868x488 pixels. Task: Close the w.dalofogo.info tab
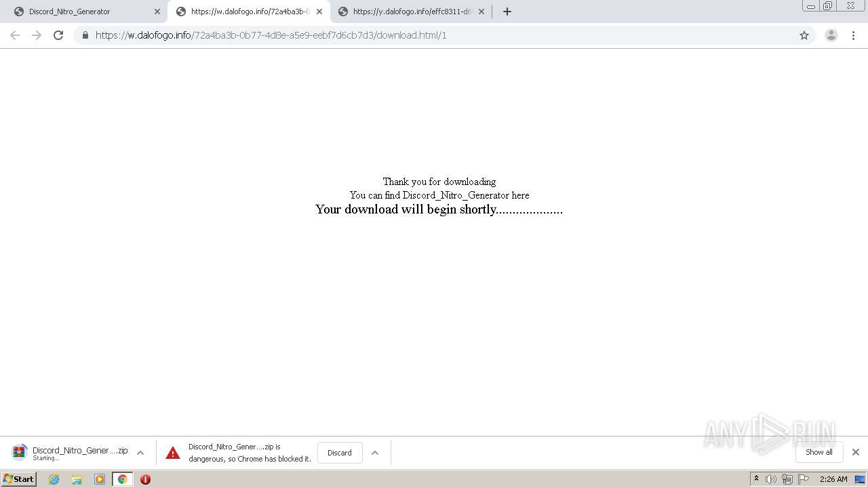click(x=319, y=12)
